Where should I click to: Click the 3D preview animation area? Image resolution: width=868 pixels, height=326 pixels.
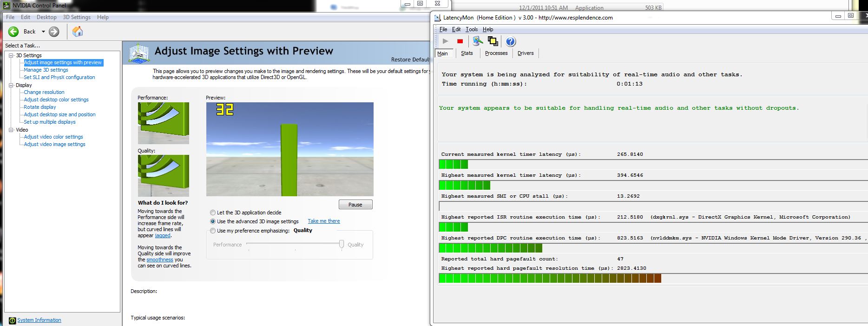tap(290, 149)
